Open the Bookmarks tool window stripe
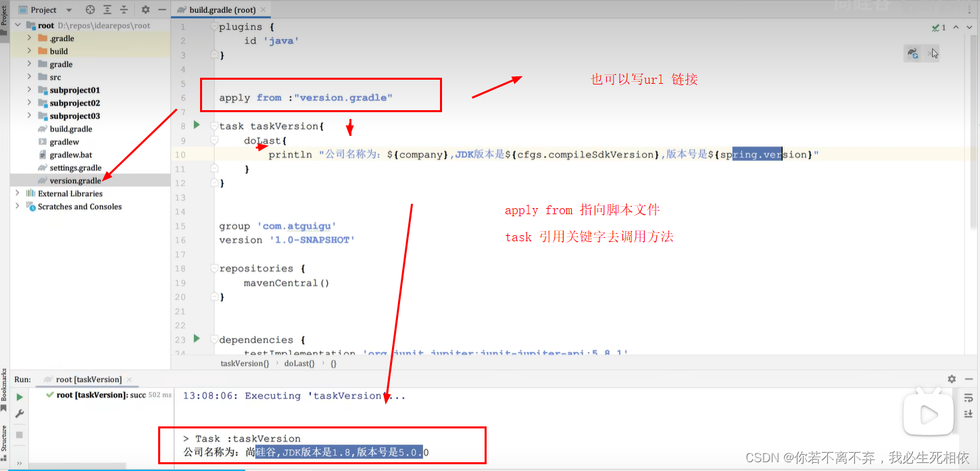Screen dimensions: 980x471 (x=4, y=391)
